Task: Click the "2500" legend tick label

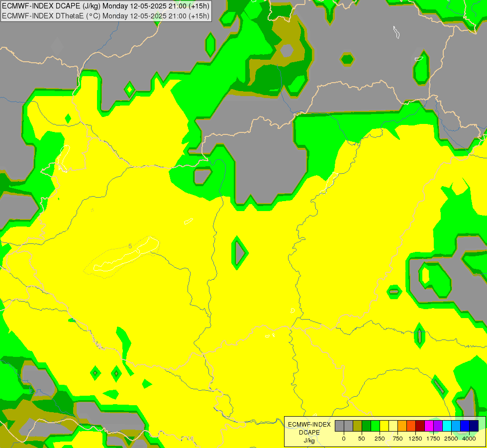Action: (x=451, y=439)
